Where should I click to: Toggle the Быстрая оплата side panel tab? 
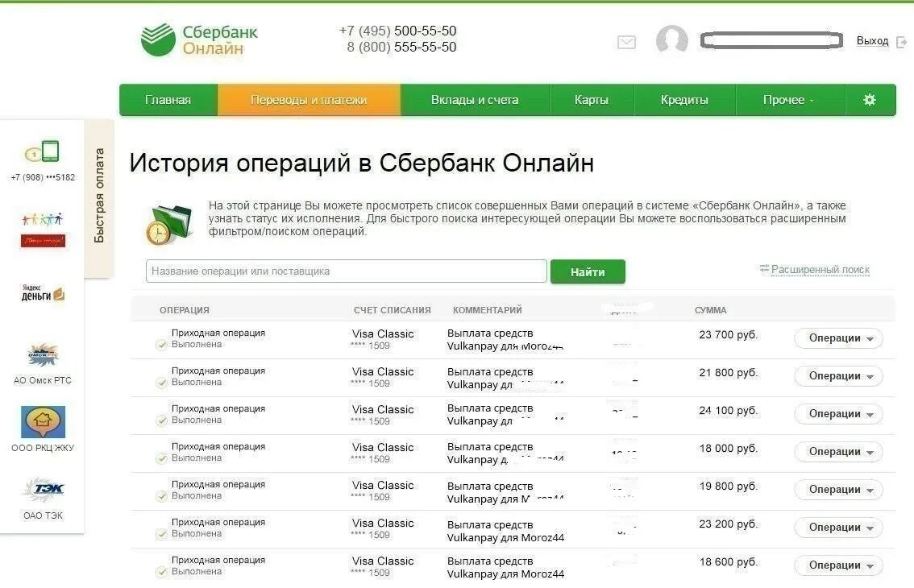point(99,197)
